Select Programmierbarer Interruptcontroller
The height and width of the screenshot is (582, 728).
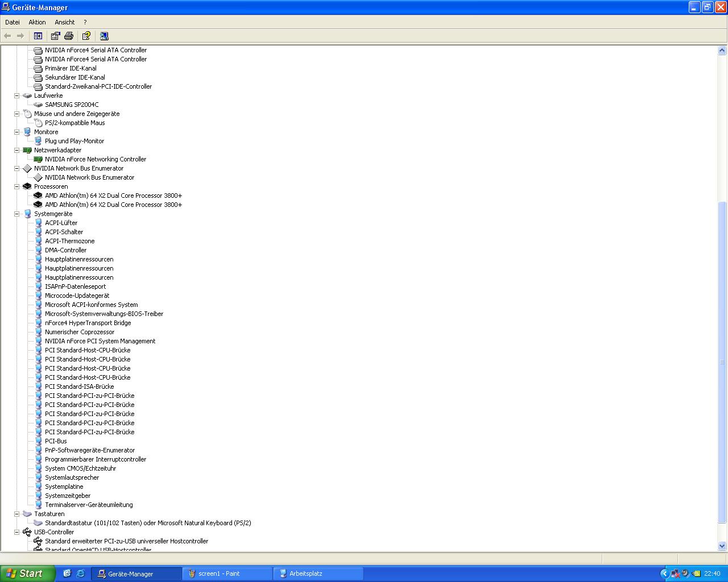click(96, 459)
